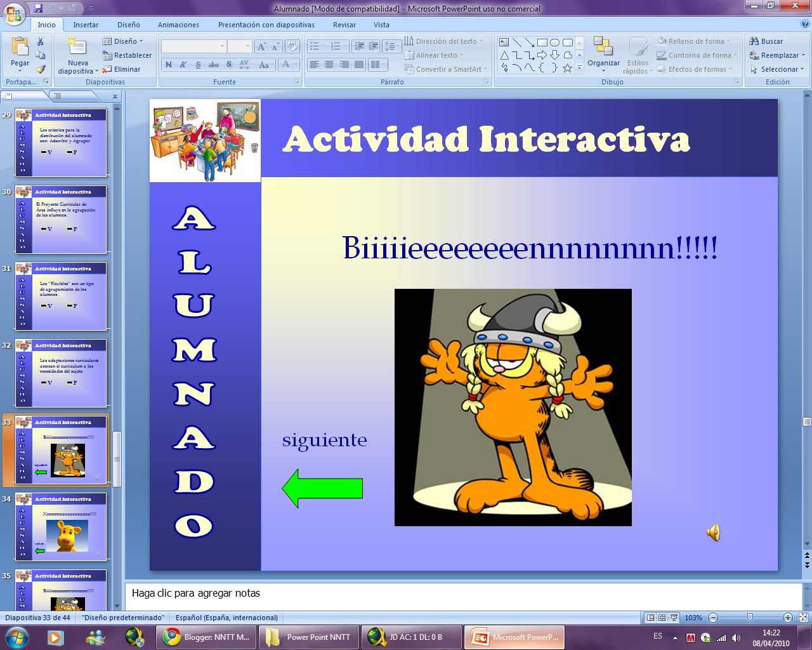812x650 pixels.
Task: Switch to normal view in status bar
Action: pyautogui.click(x=650, y=618)
